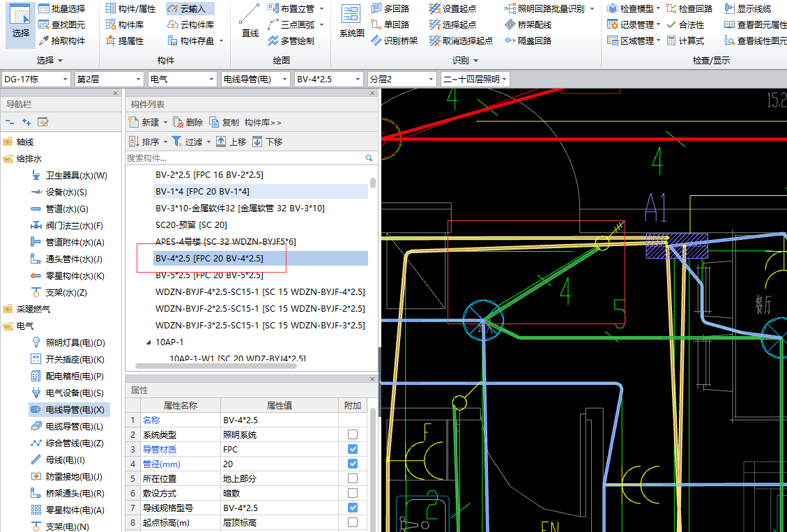787x532 pixels.
Task: Click 设置起点 set start point
Action: tap(453, 8)
